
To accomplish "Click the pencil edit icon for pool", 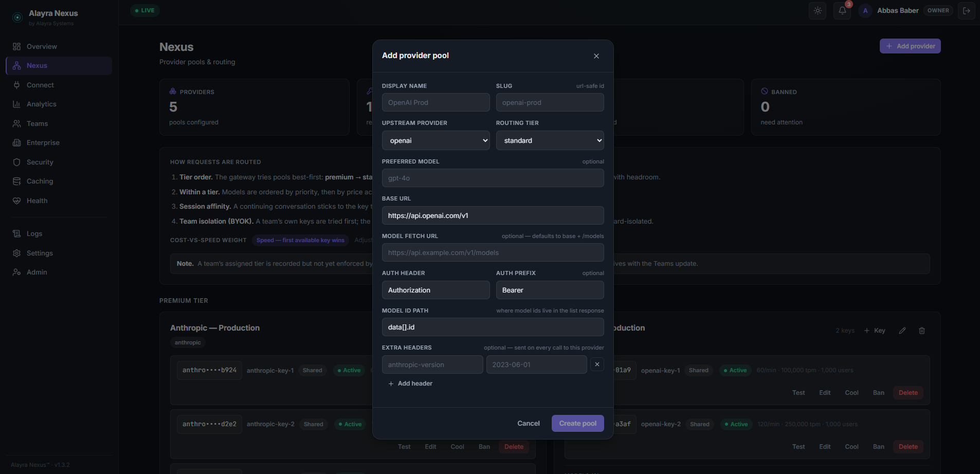I will (x=902, y=331).
